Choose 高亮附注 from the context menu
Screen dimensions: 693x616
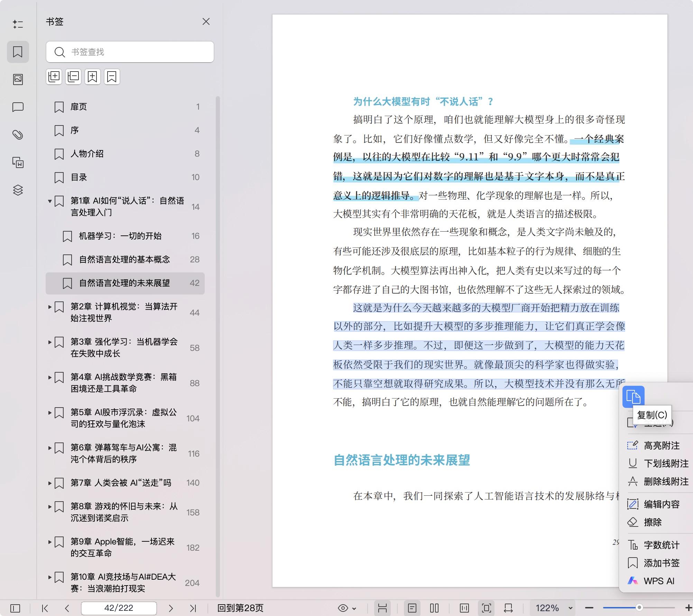pos(662,446)
